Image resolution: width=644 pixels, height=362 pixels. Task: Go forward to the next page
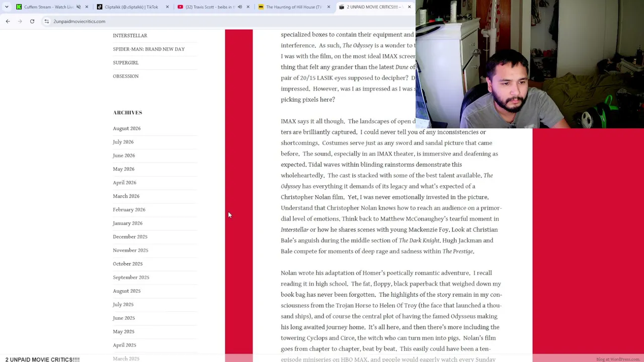point(20,21)
